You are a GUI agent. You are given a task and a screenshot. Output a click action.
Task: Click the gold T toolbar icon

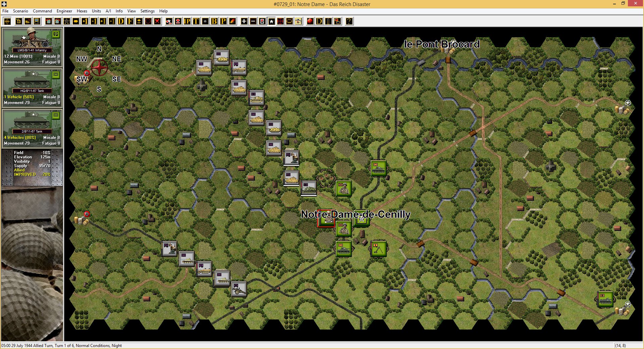[196, 21]
